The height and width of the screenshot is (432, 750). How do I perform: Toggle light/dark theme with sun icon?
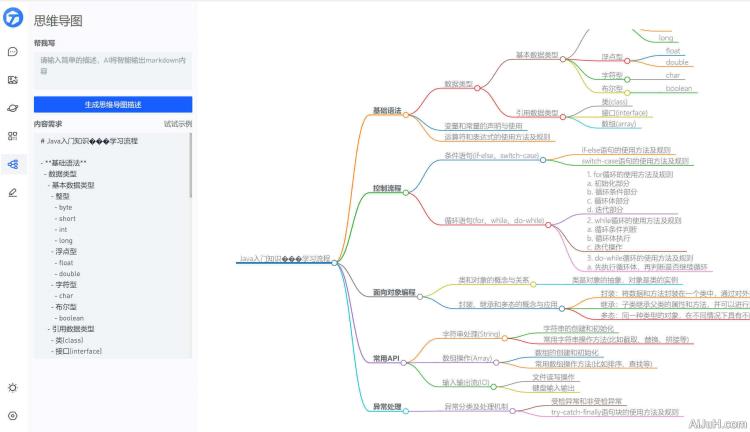click(x=12, y=387)
